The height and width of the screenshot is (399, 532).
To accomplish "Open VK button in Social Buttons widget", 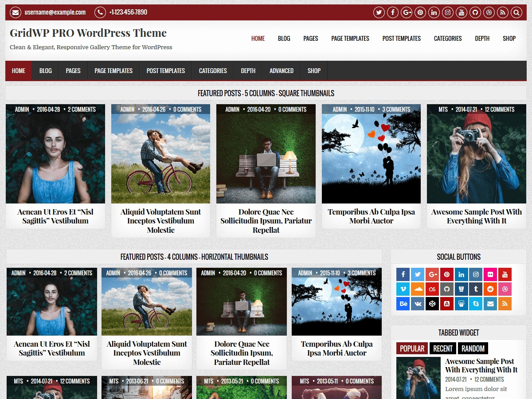I will [418, 304].
